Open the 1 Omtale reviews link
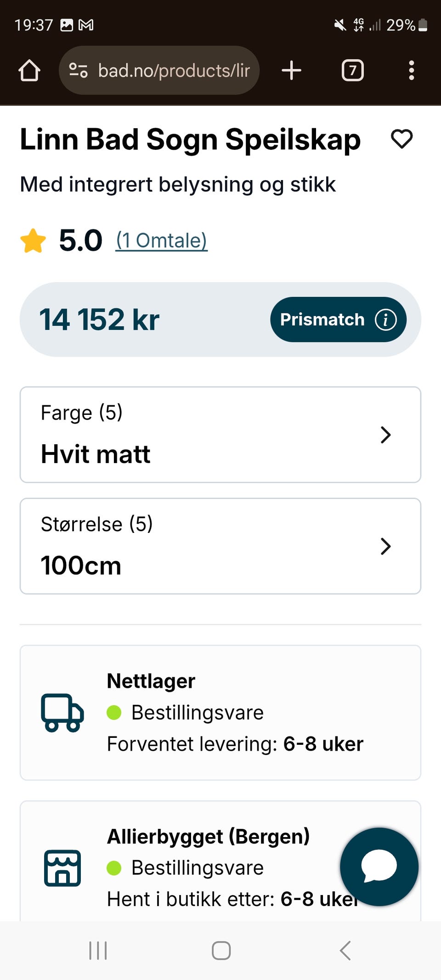Image resolution: width=441 pixels, height=980 pixels. (161, 241)
